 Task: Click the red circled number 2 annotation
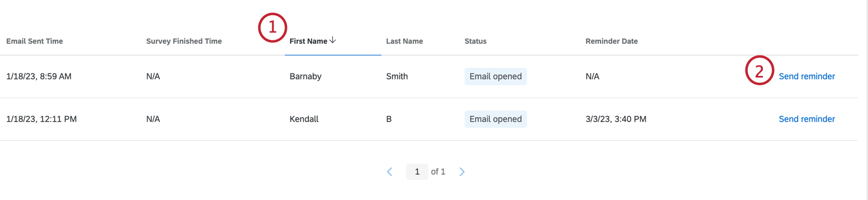pyautogui.click(x=759, y=70)
